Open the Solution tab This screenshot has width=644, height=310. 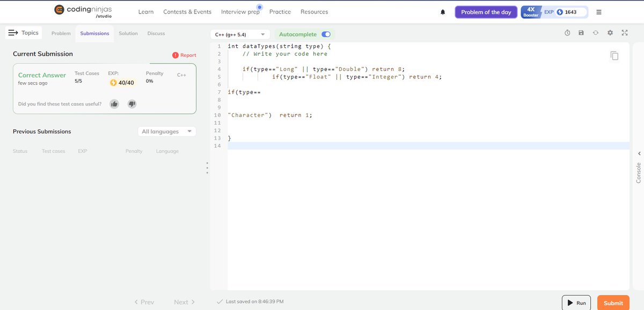[128, 33]
